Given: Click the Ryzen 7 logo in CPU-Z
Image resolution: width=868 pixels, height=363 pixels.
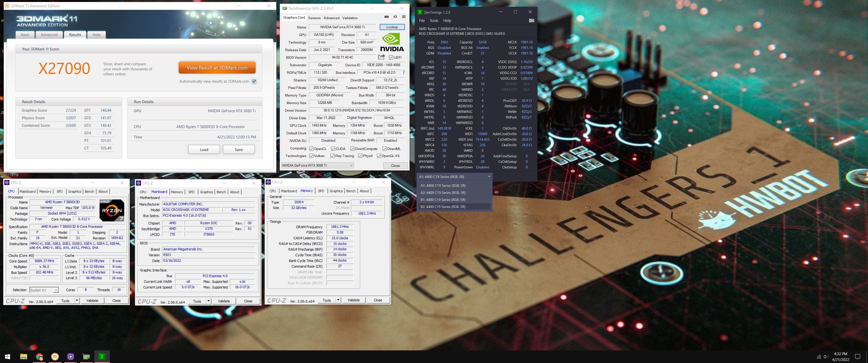Looking at the screenshot, I should (x=112, y=210).
